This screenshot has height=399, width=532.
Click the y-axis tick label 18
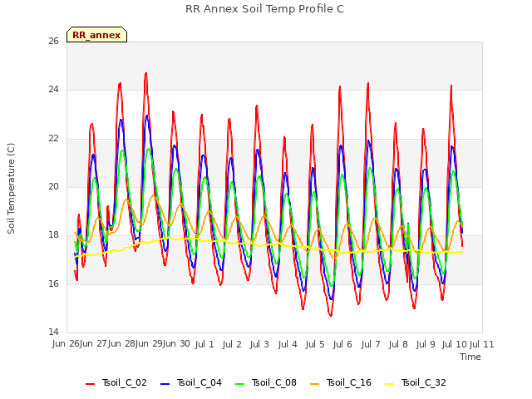coord(53,235)
